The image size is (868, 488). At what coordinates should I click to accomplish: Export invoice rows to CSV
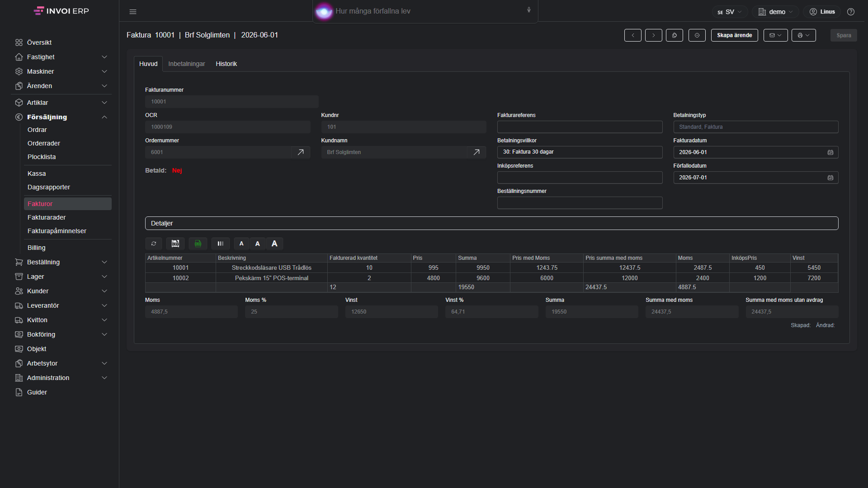point(175,244)
